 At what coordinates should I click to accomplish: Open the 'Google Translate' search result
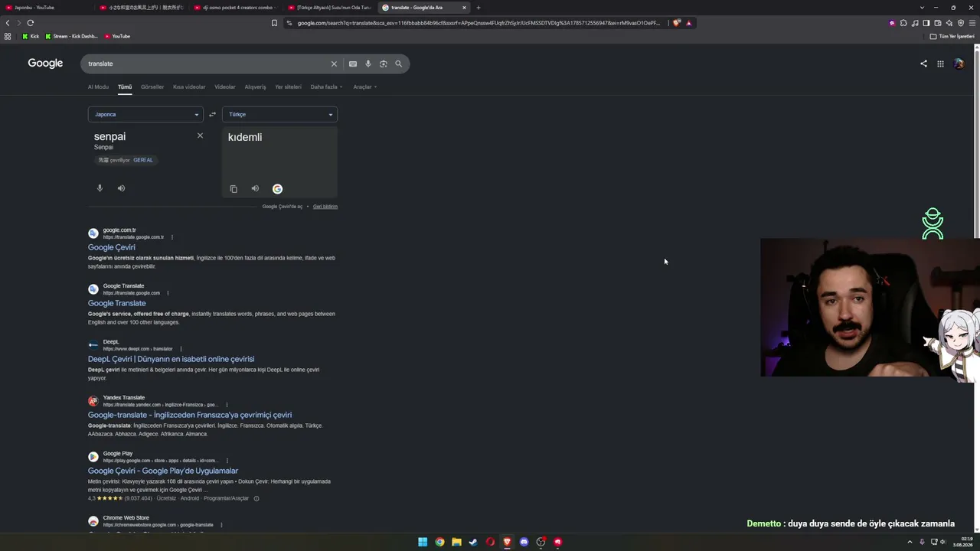(117, 303)
